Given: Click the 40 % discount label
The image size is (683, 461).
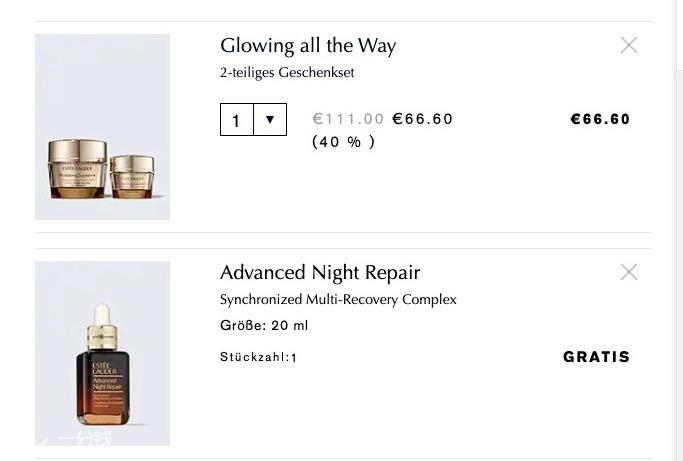Looking at the screenshot, I should coord(344,142).
